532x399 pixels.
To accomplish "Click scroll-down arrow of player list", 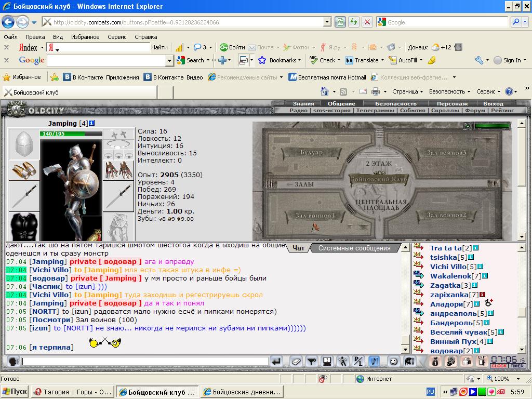I will point(522,350).
